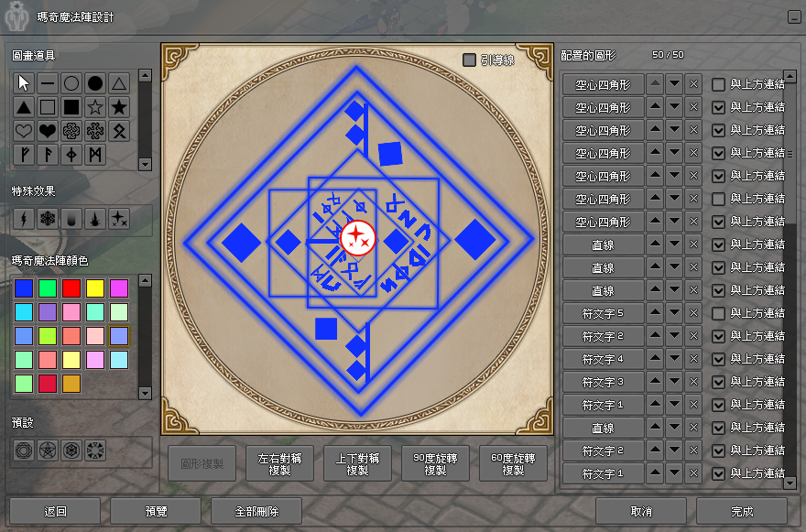Click the 圖形複製 shape copy button
806x532 pixels.
pyautogui.click(x=202, y=463)
